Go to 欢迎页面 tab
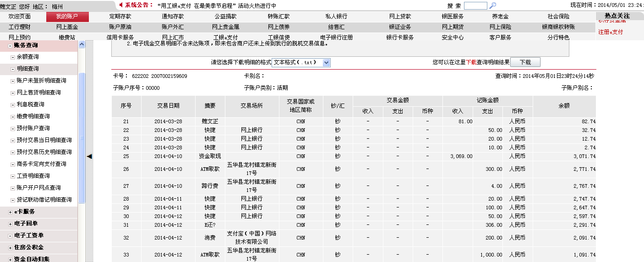Image resolution: width=644 pixels, height=262 pixels. (20, 16)
